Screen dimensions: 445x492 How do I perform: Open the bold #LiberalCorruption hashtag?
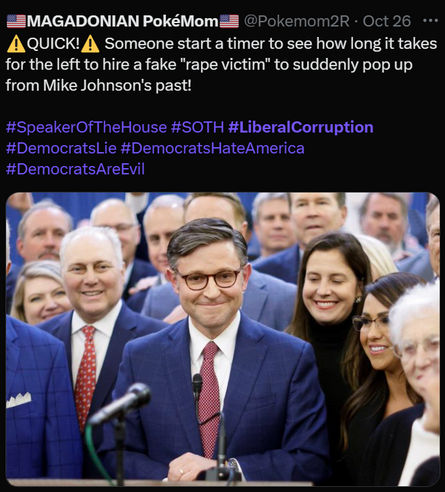pyautogui.click(x=301, y=127)
